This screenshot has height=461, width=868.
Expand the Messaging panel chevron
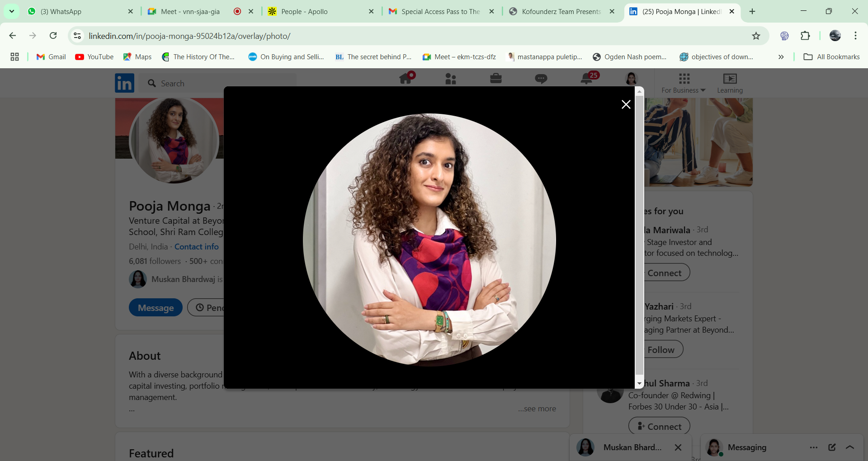pyautogui.click(x=850, y=447)
